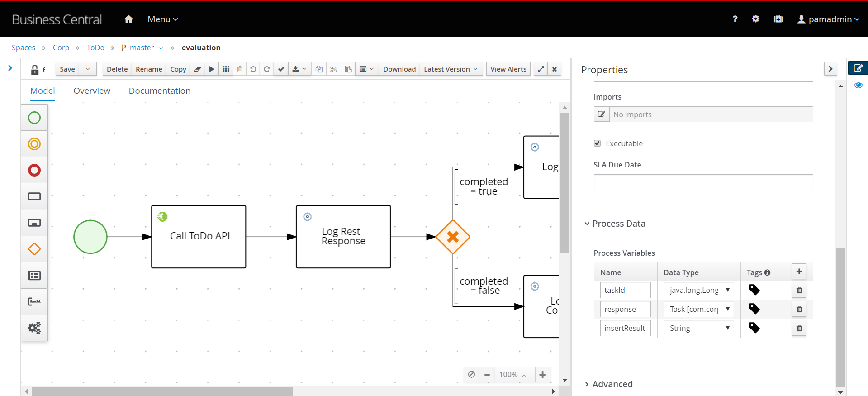The image size is (868, 396).
Task: Cut selection with the scissors icon
Action: (333, 69)
